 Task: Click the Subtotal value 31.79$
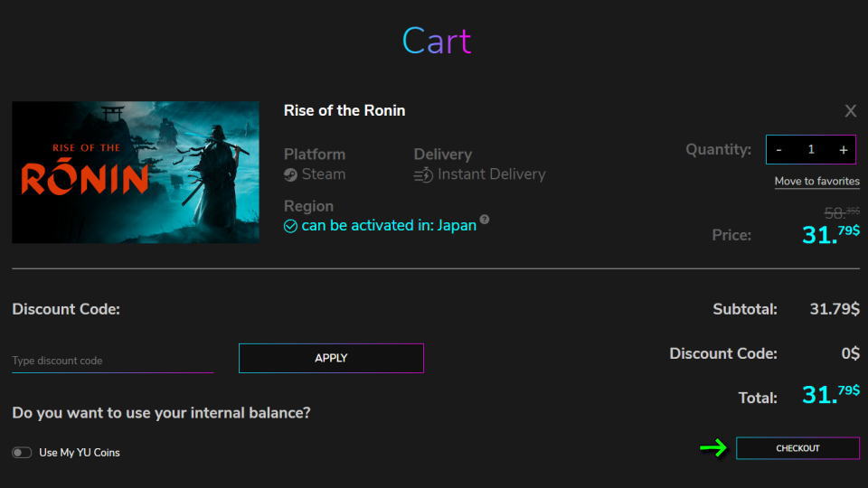pyautogui.click(x=835, y=309)
